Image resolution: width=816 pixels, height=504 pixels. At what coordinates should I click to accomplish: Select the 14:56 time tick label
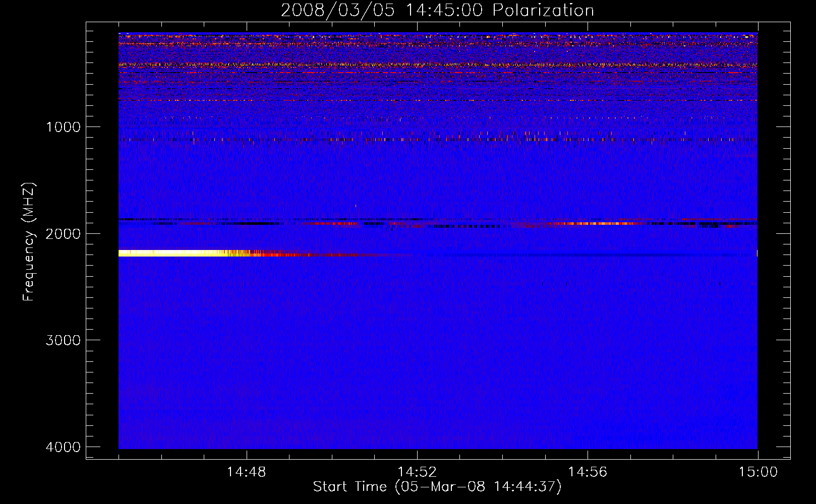click(588, 472)
